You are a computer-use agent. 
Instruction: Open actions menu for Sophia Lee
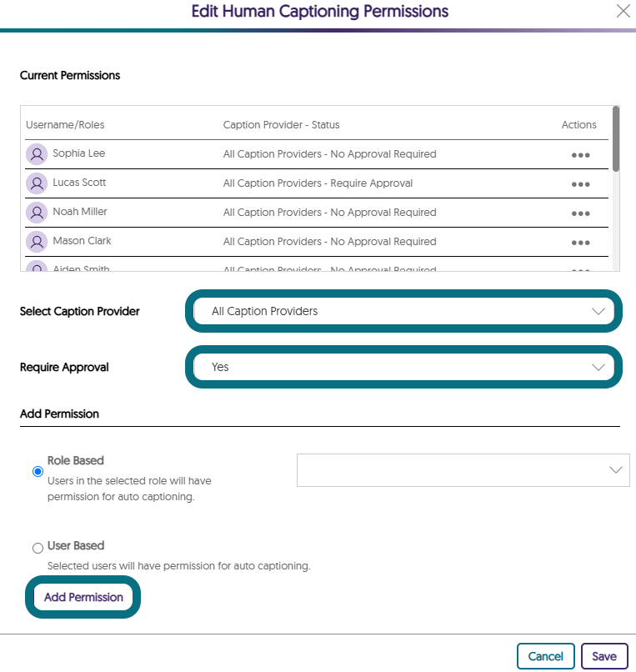click(x=580, y=155)
